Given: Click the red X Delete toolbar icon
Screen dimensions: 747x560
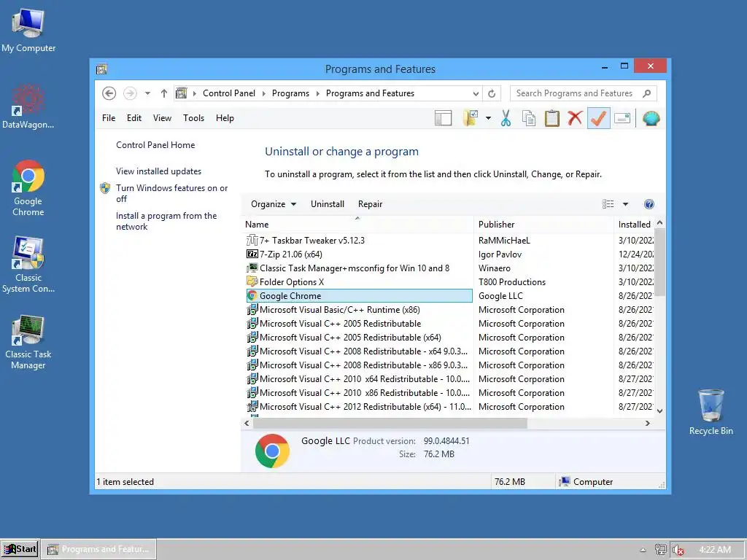Looking at the screenshot, I should (x=575, y=118).
